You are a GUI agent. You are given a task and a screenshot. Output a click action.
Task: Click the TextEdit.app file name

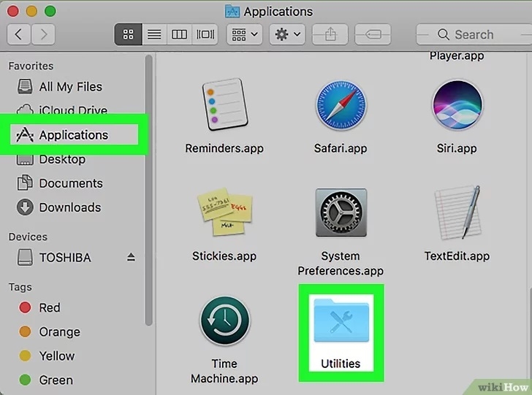coord(457,256)
